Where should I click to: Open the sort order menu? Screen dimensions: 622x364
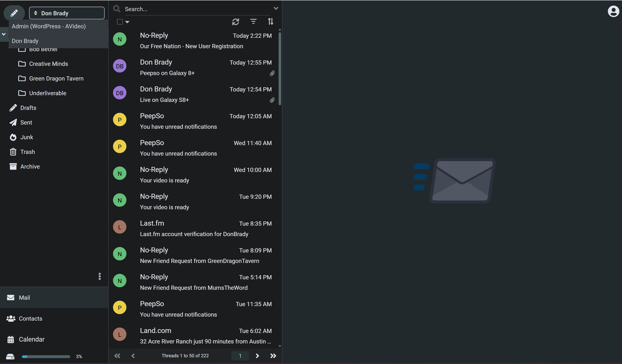coord(270,21)
